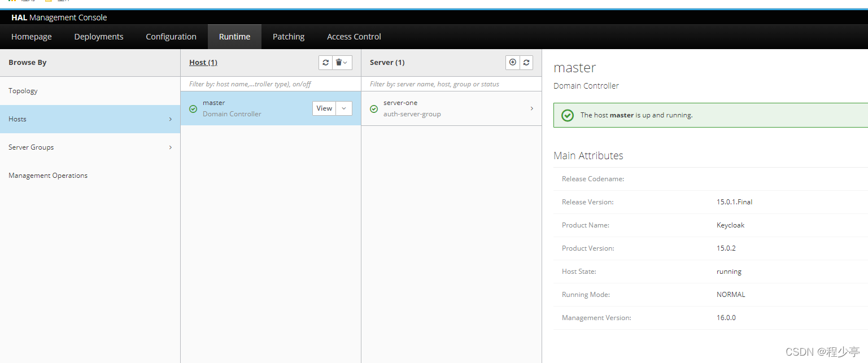
Task: Click master host green status icon
Action: pyautogui.click(x=193, y=109)
